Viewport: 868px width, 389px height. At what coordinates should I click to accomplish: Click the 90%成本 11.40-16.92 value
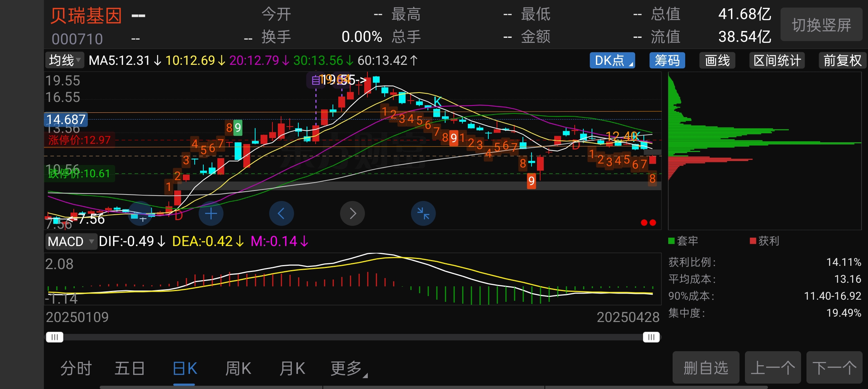click(x=832, y=296)
